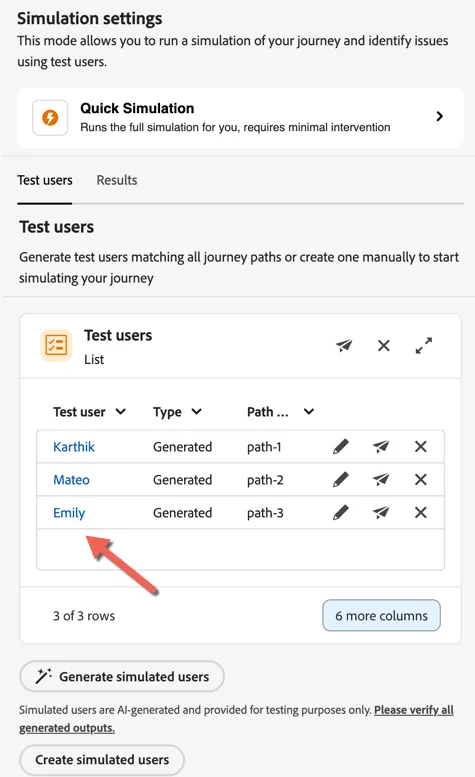Open Quick Simulation via right chevron
The width and height of the screenshot is (475, 777).
pos(439,116)
